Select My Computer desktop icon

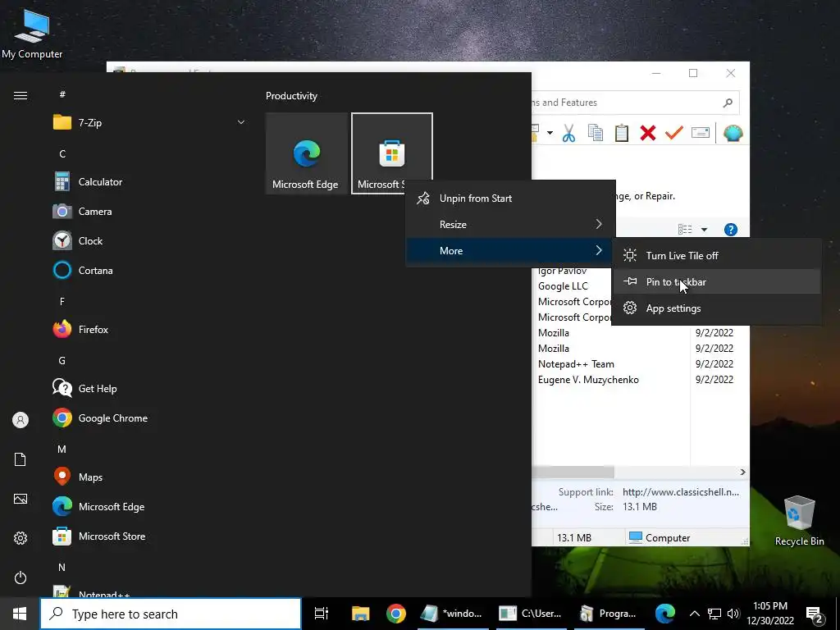point(32,33)
